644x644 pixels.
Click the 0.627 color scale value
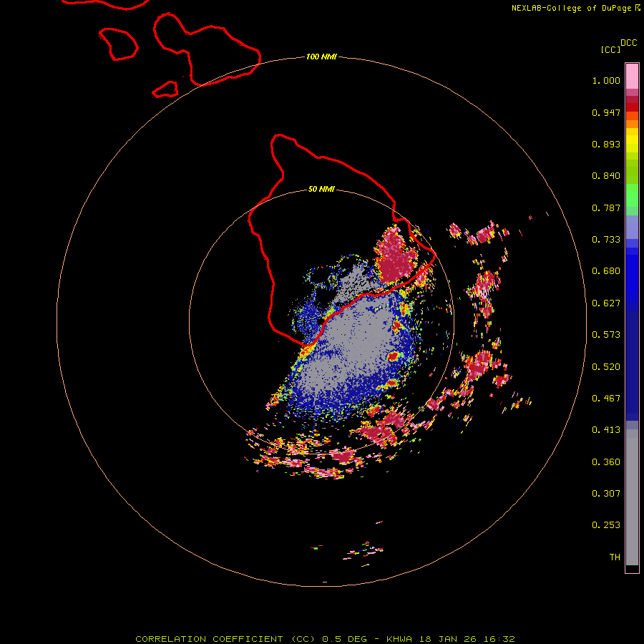coord(606,303)
